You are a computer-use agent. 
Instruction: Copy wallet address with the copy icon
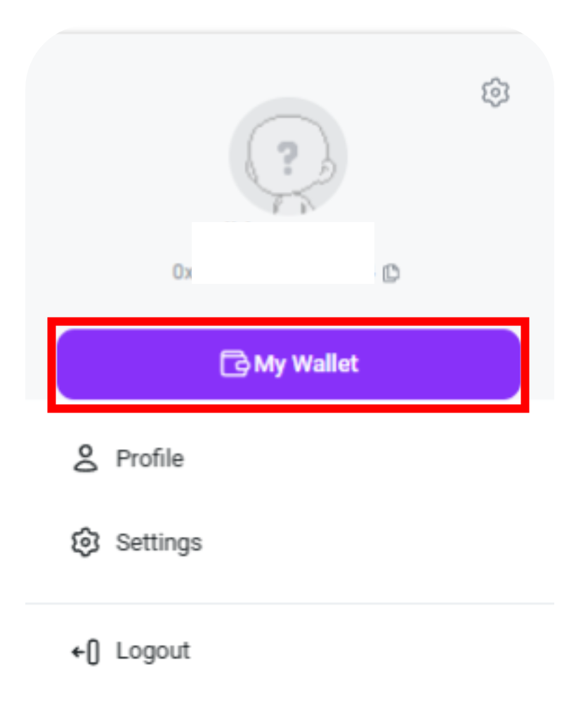[391, 273]
